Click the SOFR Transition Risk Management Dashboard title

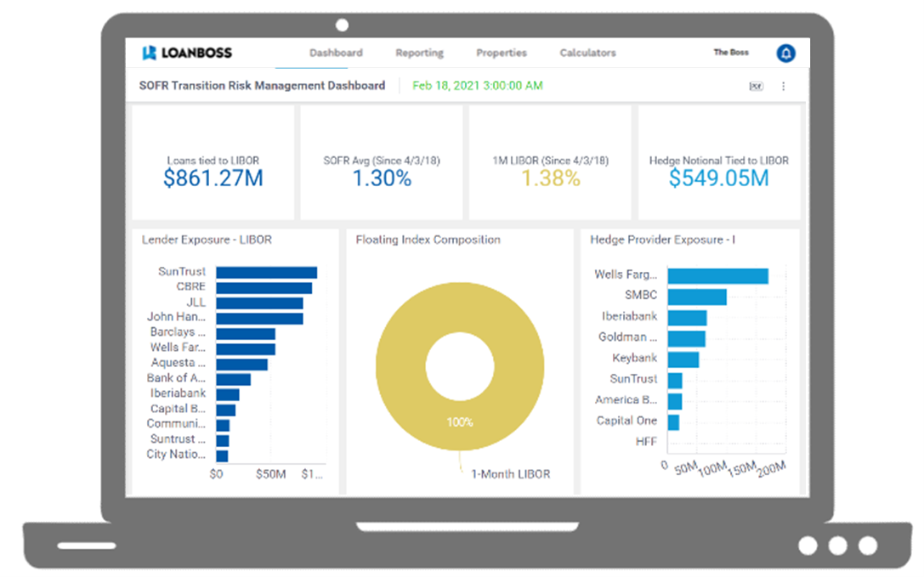click(262, 86)
